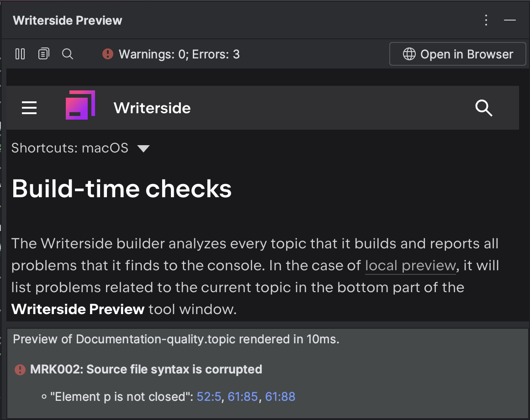Jump to error location 52:5

[x=209, y=397]
